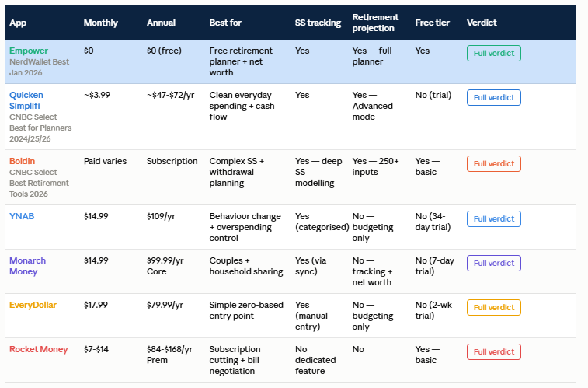Screen dimensions: 588x388
Task: Select 'Yes (via sync)' SS tracking cell
Action: [311, 266]
